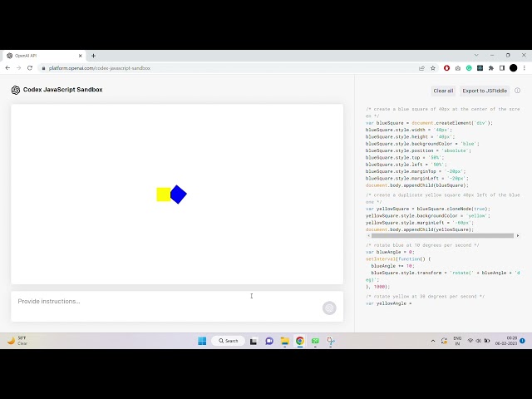The image size is (532, 399).
Task: Open the Windows Start menu
Action: point(202,341)
